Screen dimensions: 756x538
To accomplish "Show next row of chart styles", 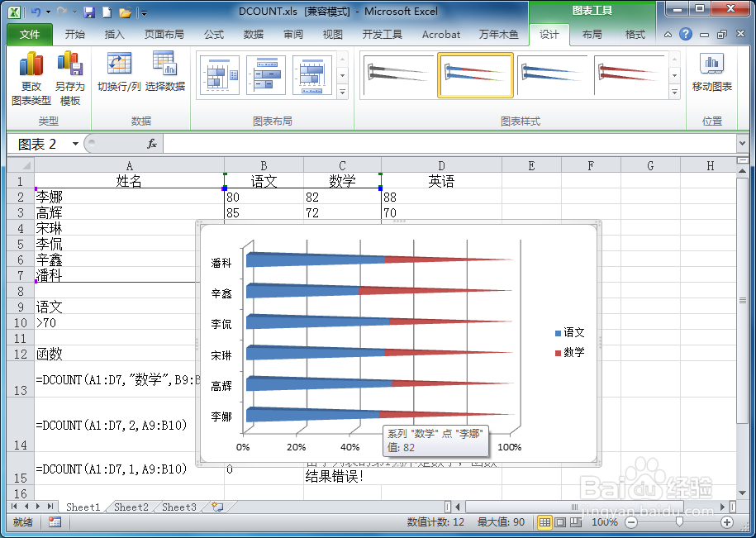I will (674, 76).
